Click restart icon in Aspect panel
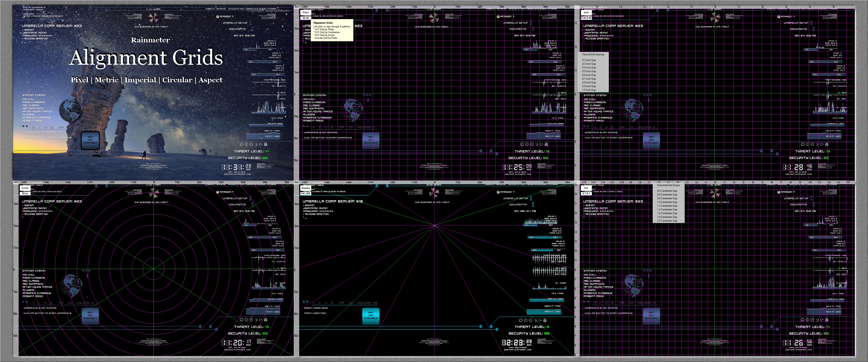The height and width of the screenshot is (362, 868). point(521,320)
